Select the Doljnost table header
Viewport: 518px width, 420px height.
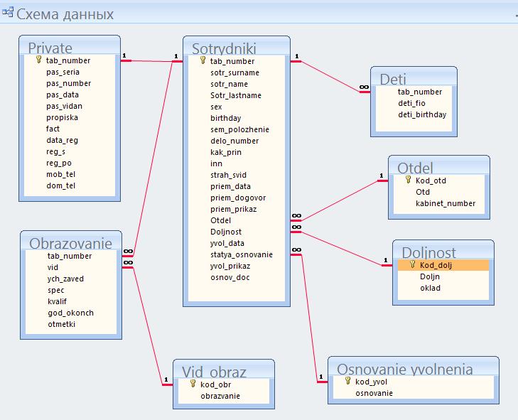(443, 250)
